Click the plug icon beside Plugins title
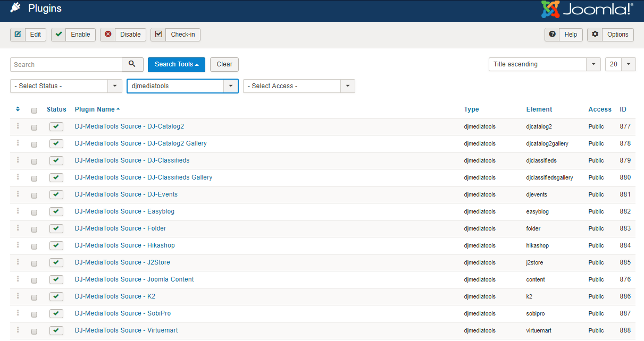Image resolution: width=644 pixels, height=341 pixels. 15,8
